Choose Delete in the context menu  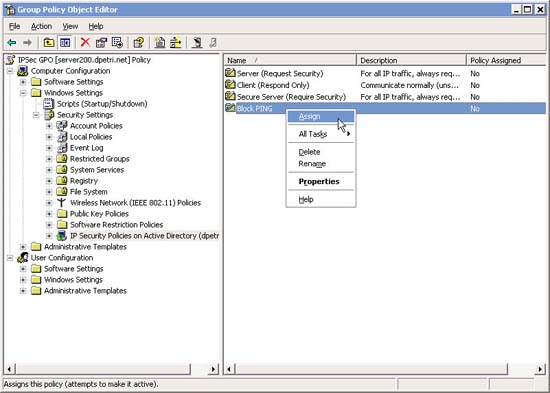pos(321,152)
